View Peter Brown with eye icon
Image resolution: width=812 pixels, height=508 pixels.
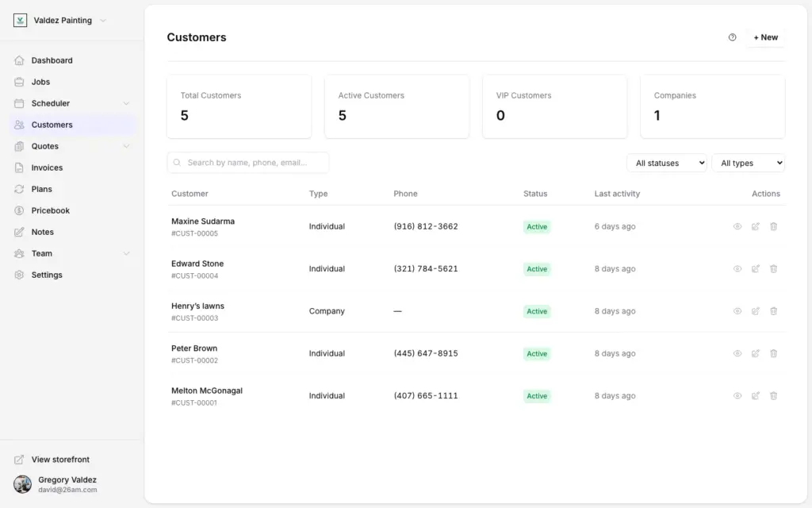coord(737,353)
